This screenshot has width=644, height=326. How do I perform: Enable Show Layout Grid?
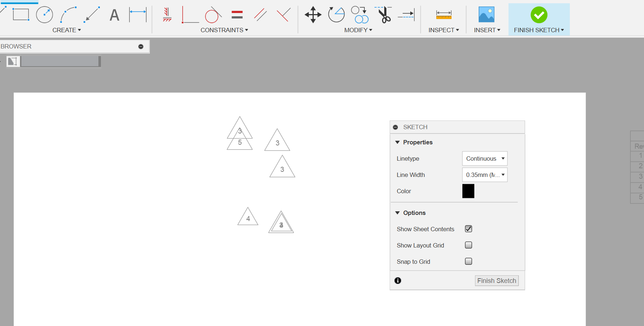pyautogui.click(x=468, y=245)
